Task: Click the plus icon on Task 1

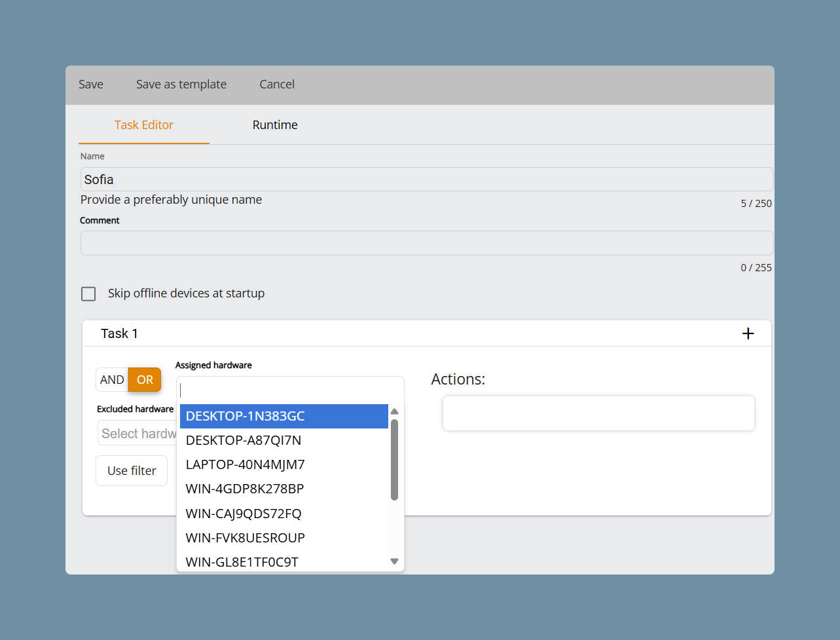Action: pos(748,333)
